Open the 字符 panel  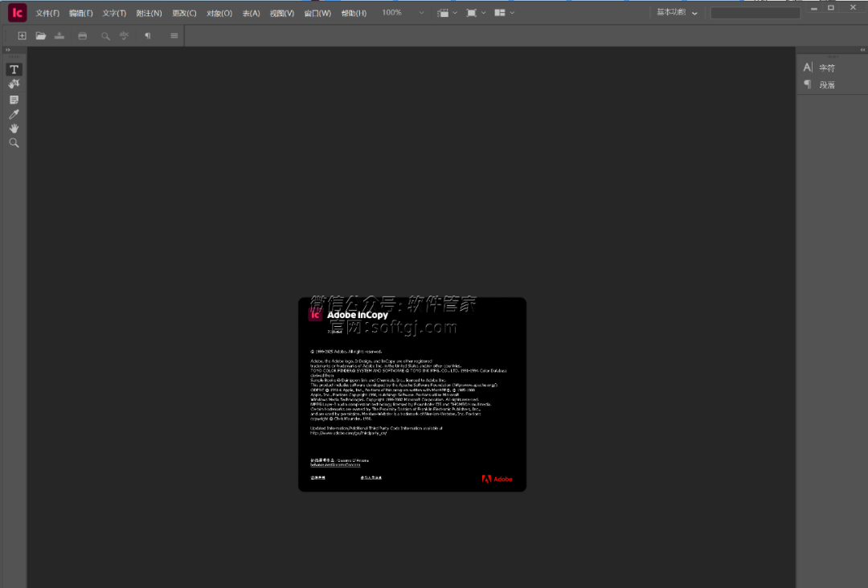(x=826, y=68)
